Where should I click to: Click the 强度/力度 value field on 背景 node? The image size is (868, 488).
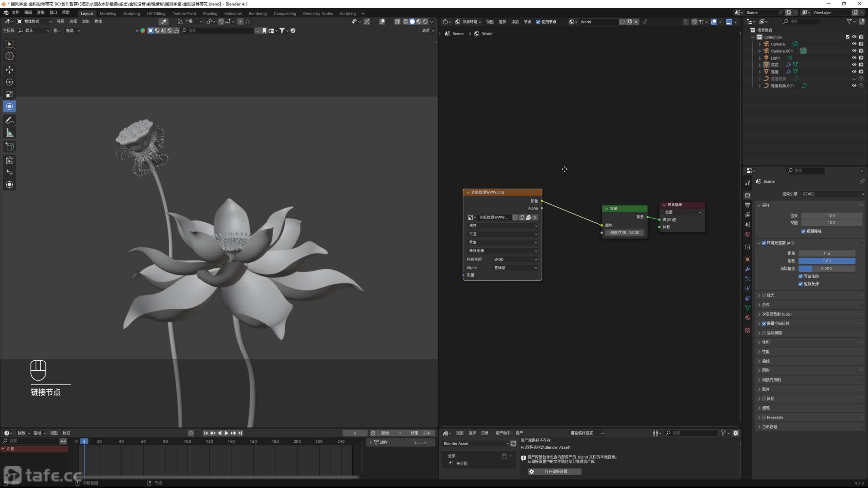(x=625, y=232)
